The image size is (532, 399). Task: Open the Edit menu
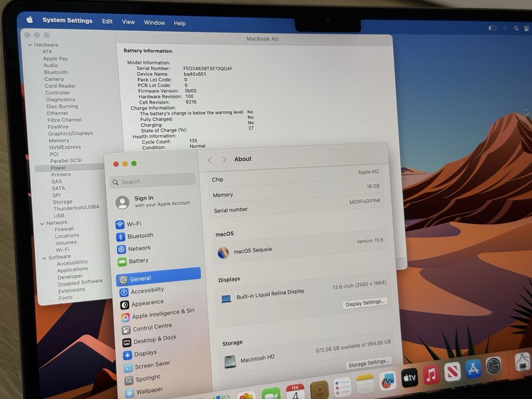tap(107, 22)
